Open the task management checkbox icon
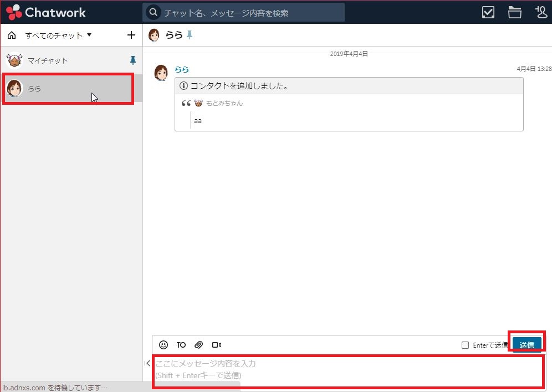The width and height of the screenshot is (552, 392). (x=488, y=12)
